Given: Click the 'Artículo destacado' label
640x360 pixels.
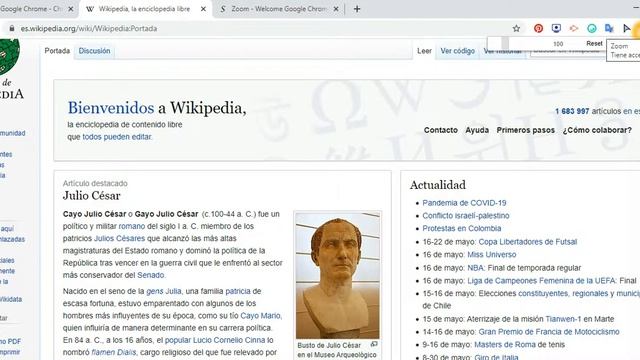Looking at the screenshot, I should pyautogui.click(x=95, y=183).
